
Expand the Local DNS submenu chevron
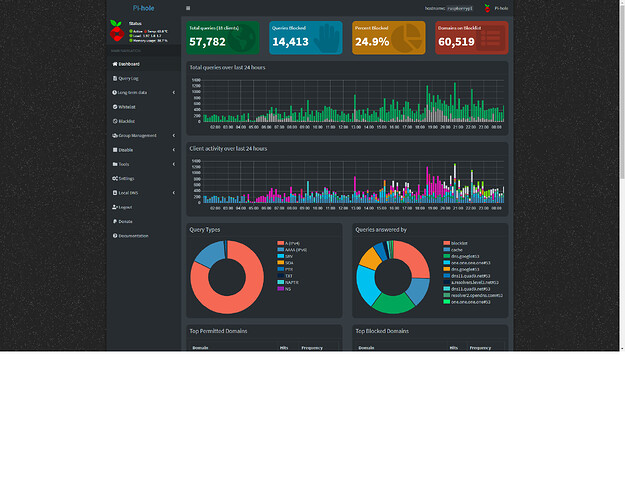pos(174,193)
